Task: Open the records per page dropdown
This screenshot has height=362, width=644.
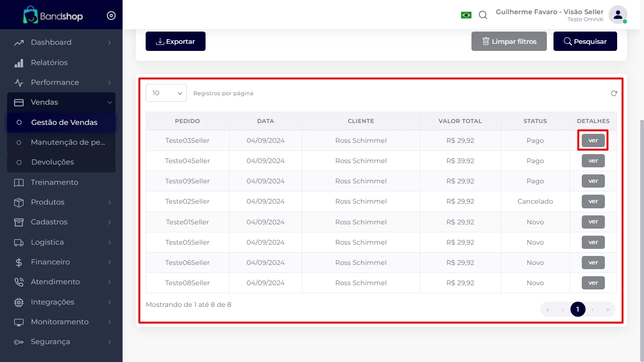Action: [x=166, y=93]
